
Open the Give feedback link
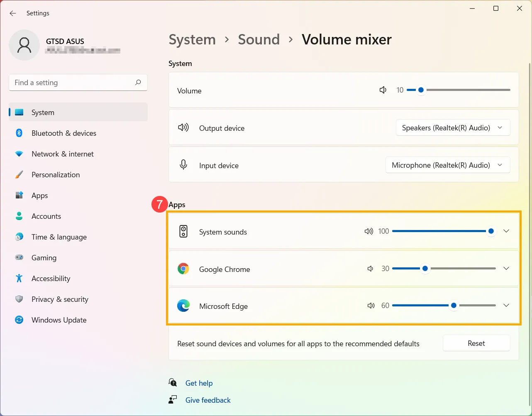click(208, 400)
